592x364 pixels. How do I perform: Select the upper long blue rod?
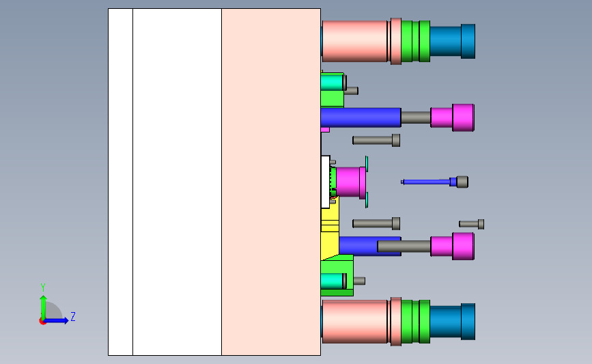click(x=361, y=117)
